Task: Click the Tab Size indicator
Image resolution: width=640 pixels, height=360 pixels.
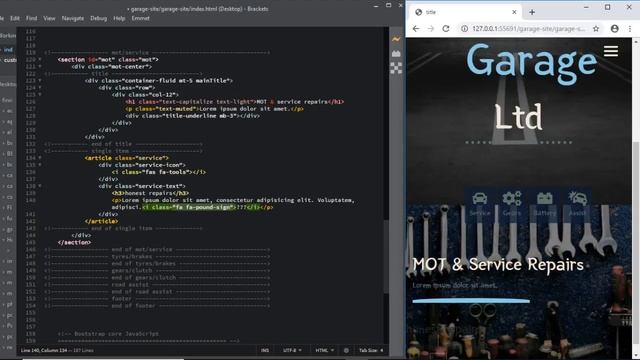Action: click(x=371, y=350)
